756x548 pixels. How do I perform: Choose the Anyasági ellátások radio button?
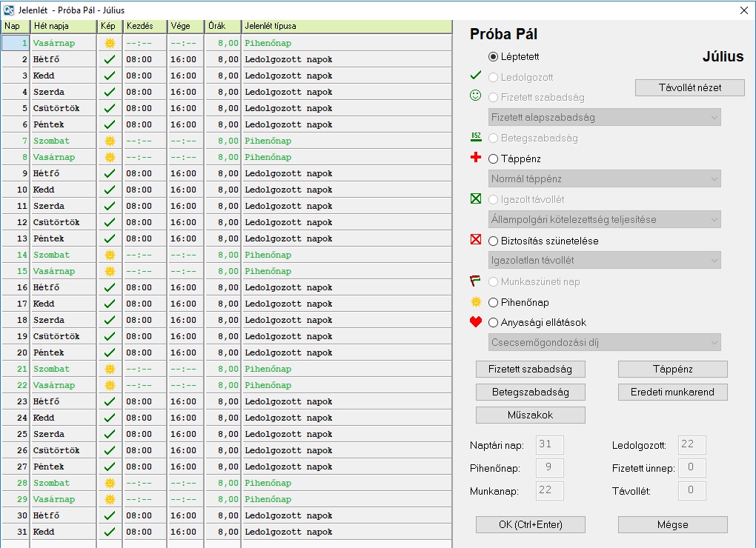pos(494,322)
